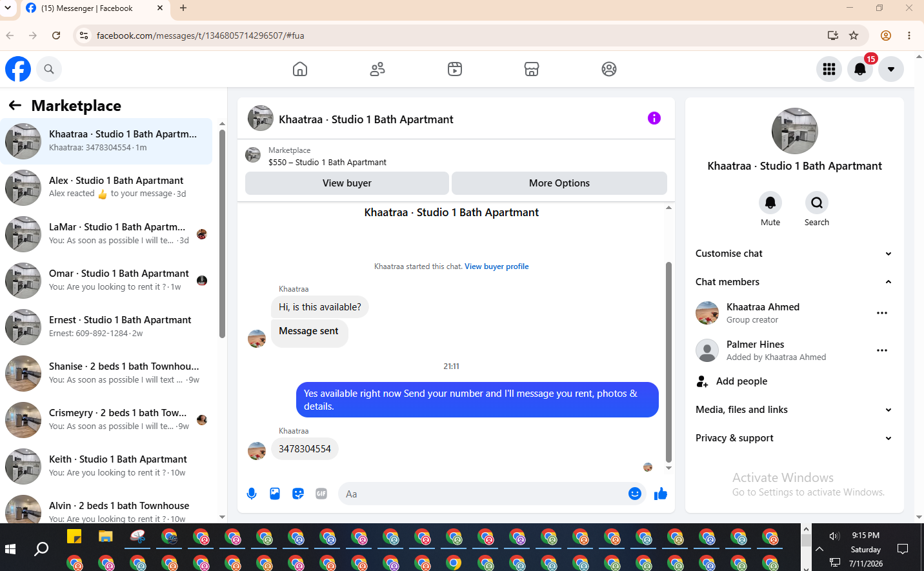This screenshot has width=924, height=571.
Task: Open the Friends icon in top navigation
Action: point(377,69)
